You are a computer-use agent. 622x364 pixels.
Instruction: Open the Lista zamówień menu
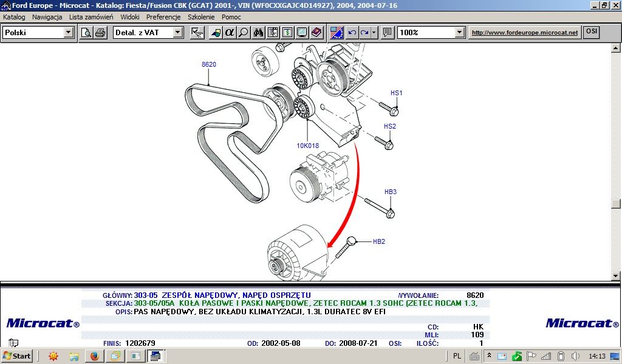[91, 17]
